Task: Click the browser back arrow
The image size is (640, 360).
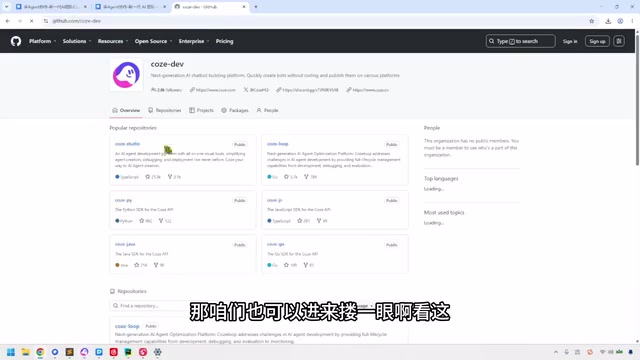Action: (x=8, y=21)
